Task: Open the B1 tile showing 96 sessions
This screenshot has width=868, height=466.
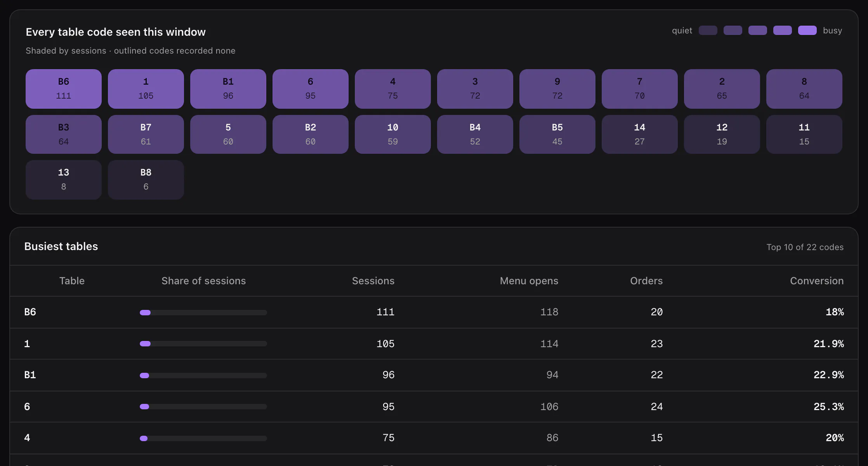Action: [x=228, y=89]
